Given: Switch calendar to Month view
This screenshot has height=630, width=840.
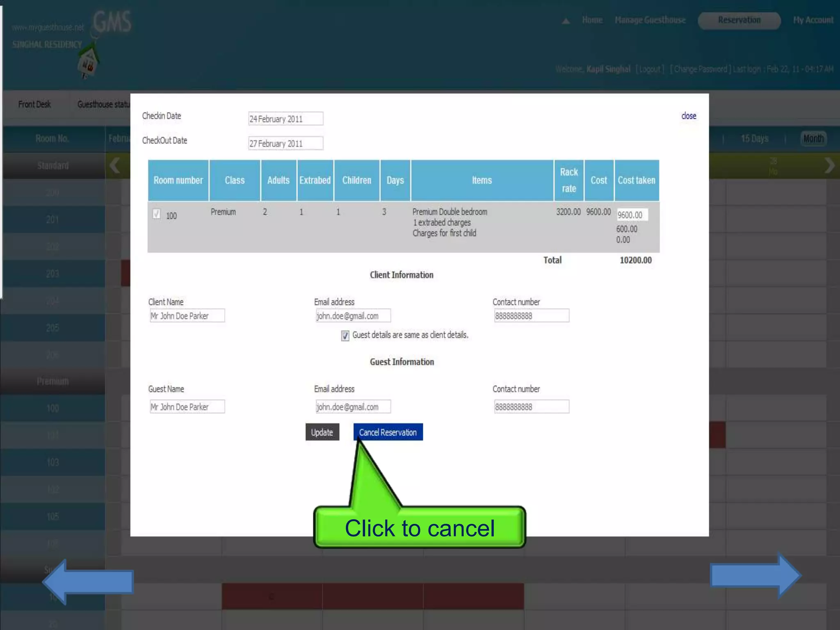Looking at the screenshot, I should (813, 139).
